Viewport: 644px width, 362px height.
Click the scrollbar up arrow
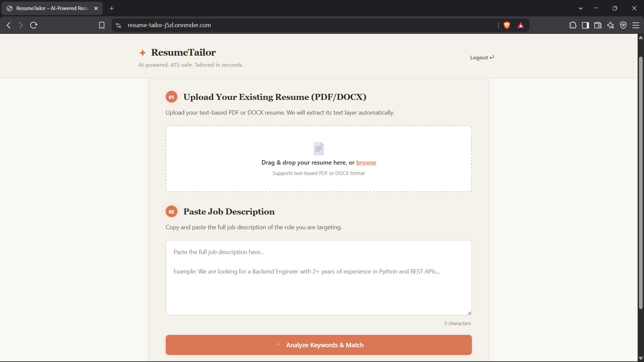[641, 37]
